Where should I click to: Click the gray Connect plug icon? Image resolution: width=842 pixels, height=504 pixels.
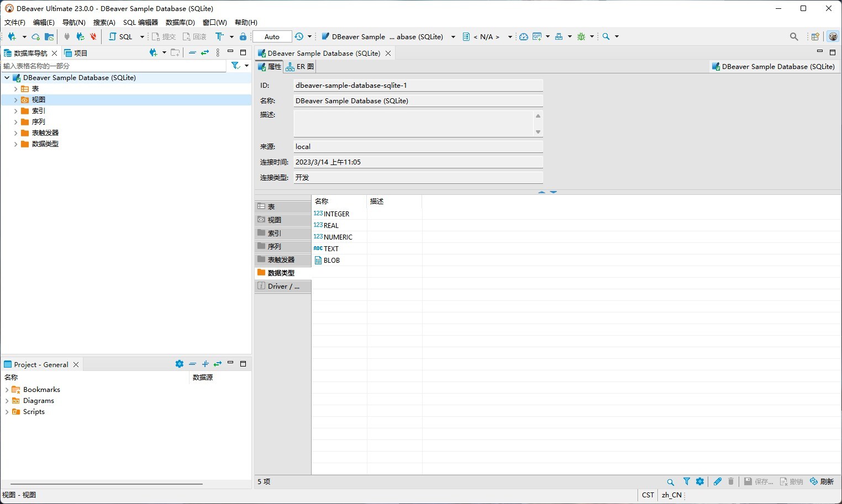pos(67,36)
